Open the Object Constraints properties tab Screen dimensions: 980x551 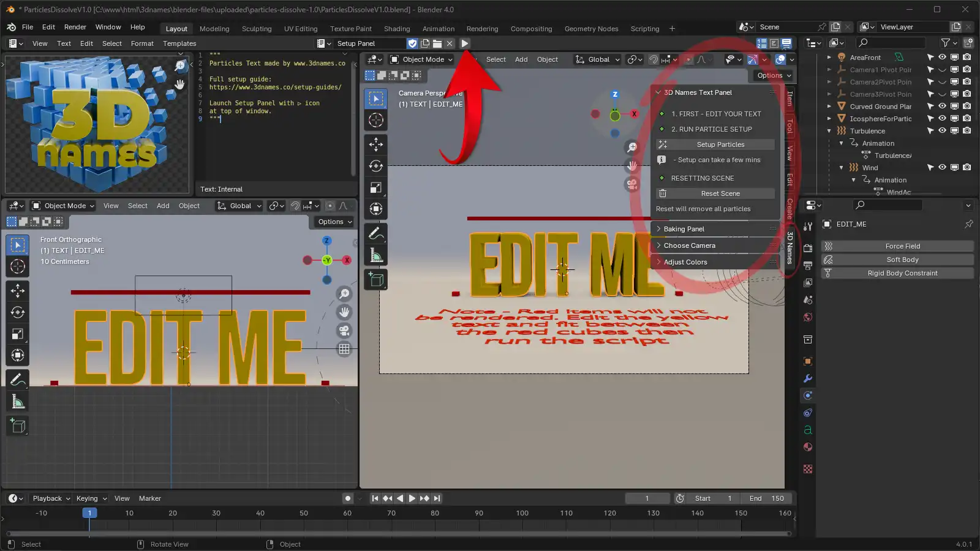808,413
